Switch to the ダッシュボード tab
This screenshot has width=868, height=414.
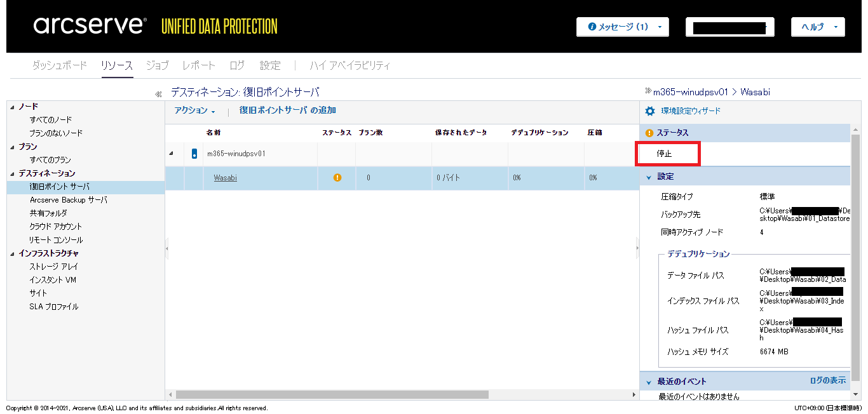[x=59, y=65]
